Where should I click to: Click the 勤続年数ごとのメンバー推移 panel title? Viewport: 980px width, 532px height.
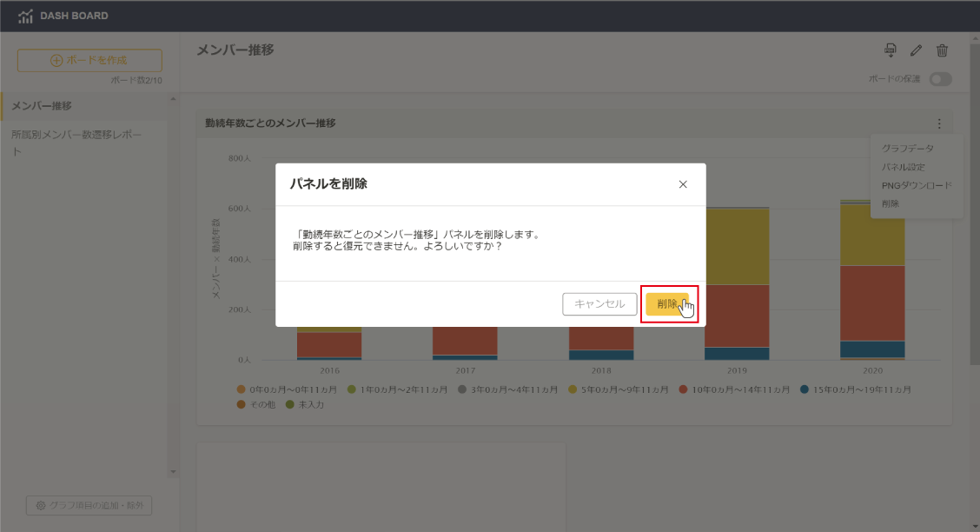(x=270, y=123)
